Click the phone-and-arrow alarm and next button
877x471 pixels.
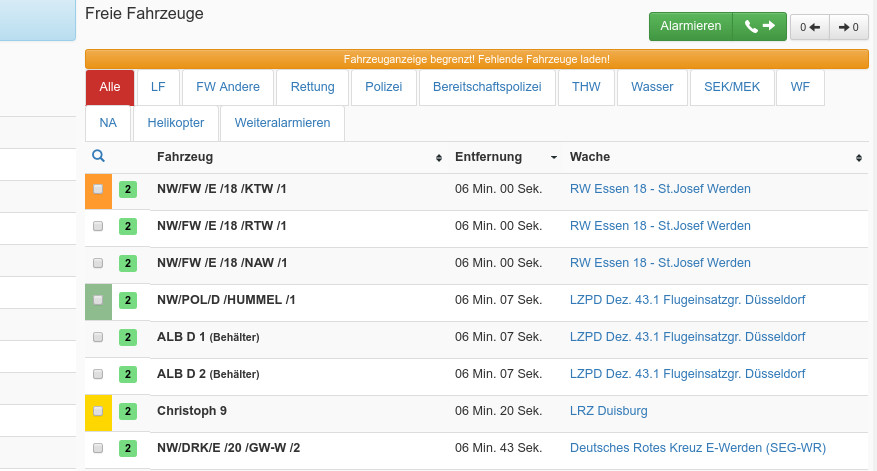click(x=760, y=26)
